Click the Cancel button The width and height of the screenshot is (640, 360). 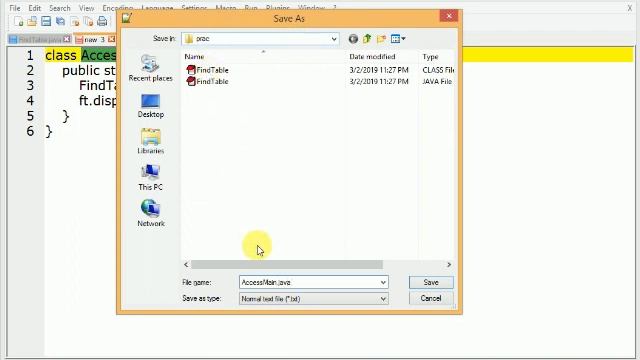click(x=431, y=298)
